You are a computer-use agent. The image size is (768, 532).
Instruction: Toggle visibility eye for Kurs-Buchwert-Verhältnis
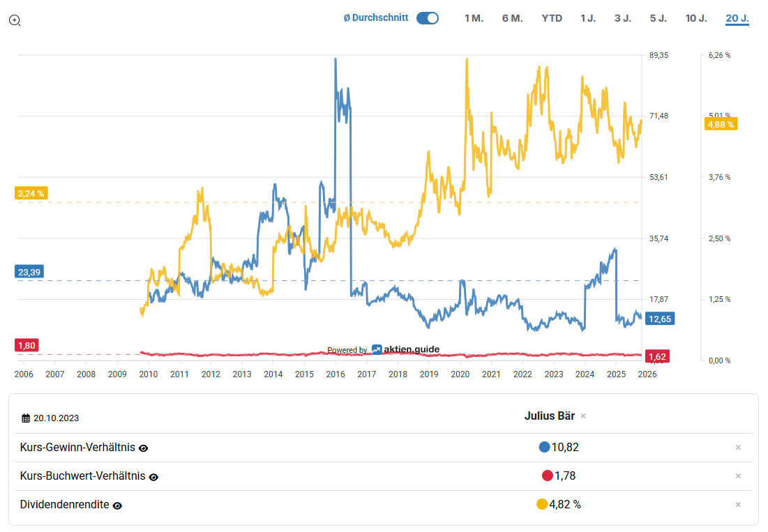[153, 477]
